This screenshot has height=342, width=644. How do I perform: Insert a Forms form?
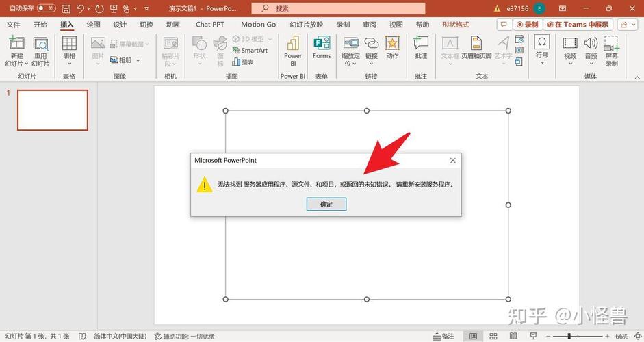(322, 49)
